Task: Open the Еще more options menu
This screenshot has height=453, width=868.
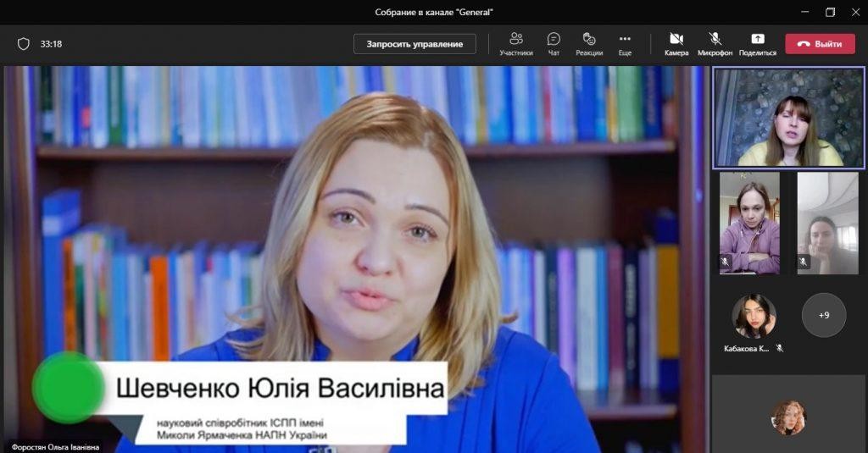Action: coord(625,44)
